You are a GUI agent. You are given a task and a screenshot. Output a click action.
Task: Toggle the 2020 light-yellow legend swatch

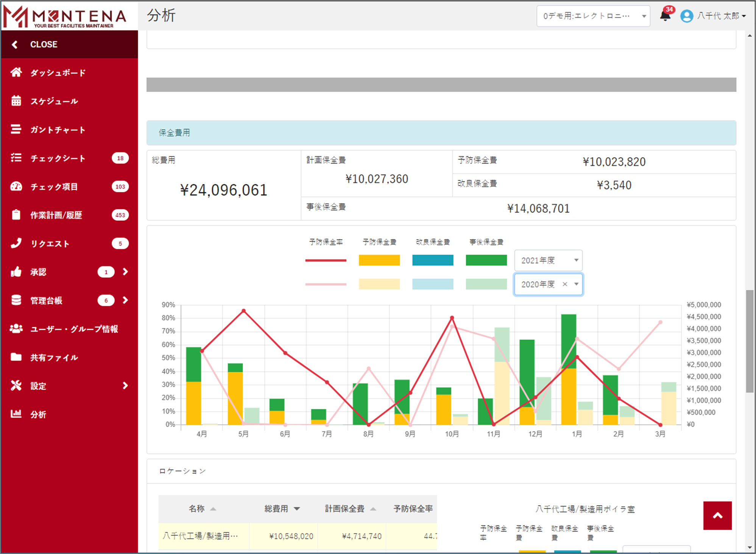(x=379, y=284)
